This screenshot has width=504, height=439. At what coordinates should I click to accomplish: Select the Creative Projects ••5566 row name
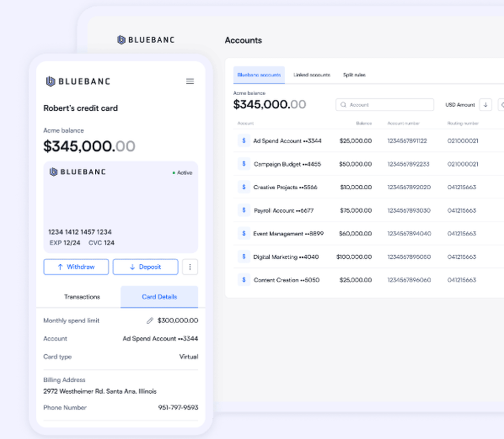(285, 187)
